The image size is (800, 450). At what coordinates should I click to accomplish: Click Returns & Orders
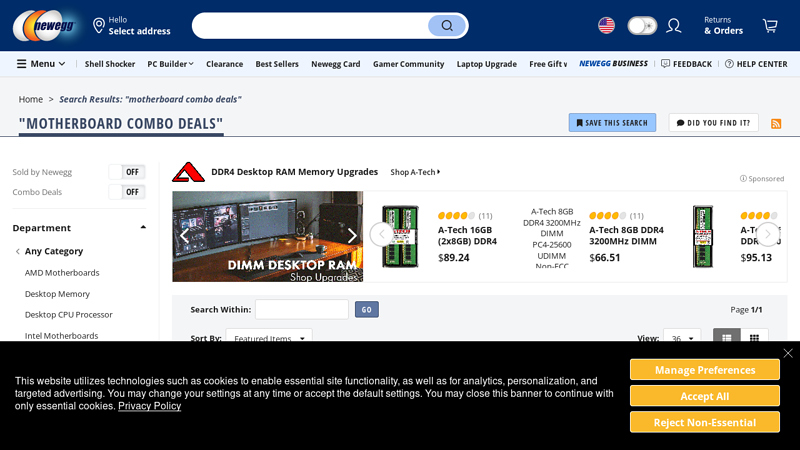coord(723,26)
